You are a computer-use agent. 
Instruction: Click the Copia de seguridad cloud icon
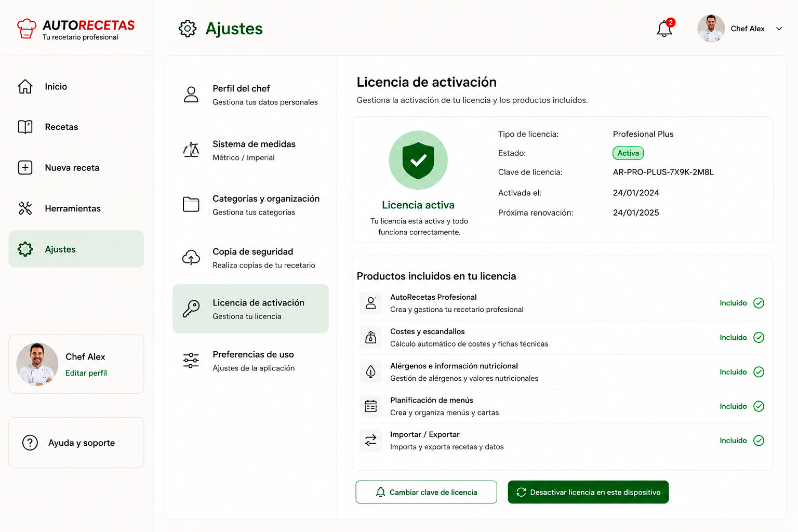coord(191,257)
